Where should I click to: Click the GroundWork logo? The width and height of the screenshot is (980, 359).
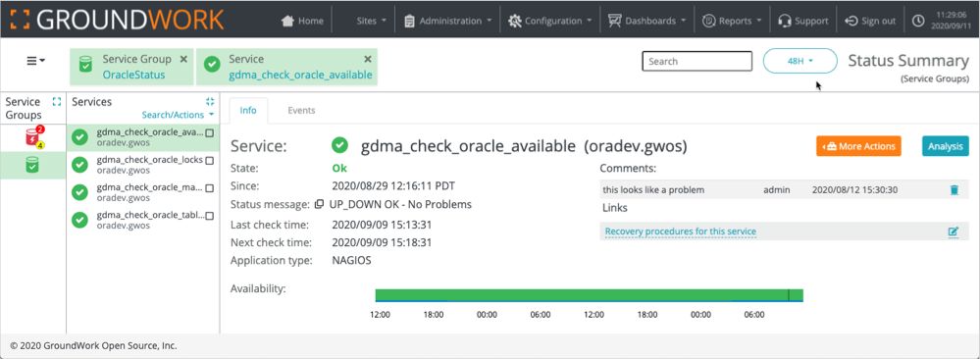[x=117, y=20]
